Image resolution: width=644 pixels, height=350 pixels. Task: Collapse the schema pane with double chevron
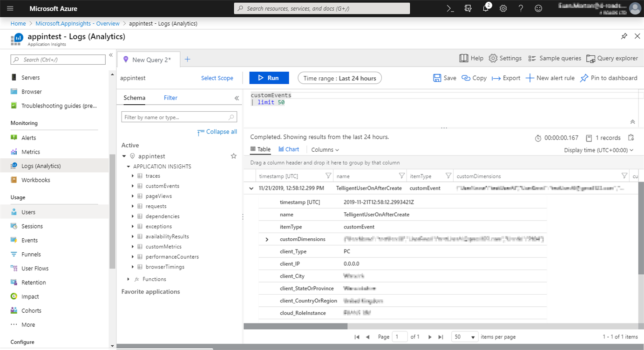pyautogui.click(x=237, y=98)
